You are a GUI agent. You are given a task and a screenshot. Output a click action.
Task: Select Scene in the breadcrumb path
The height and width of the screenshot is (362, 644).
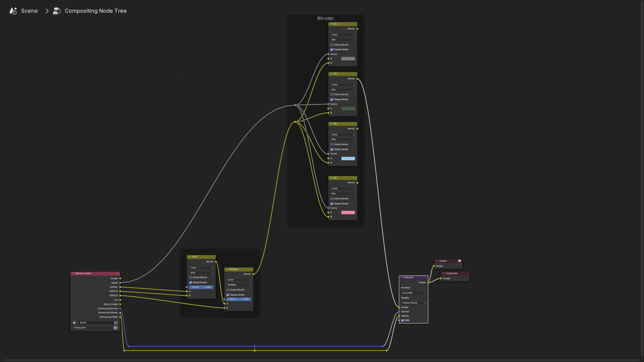pyautogui.click(x=30, y=11)
